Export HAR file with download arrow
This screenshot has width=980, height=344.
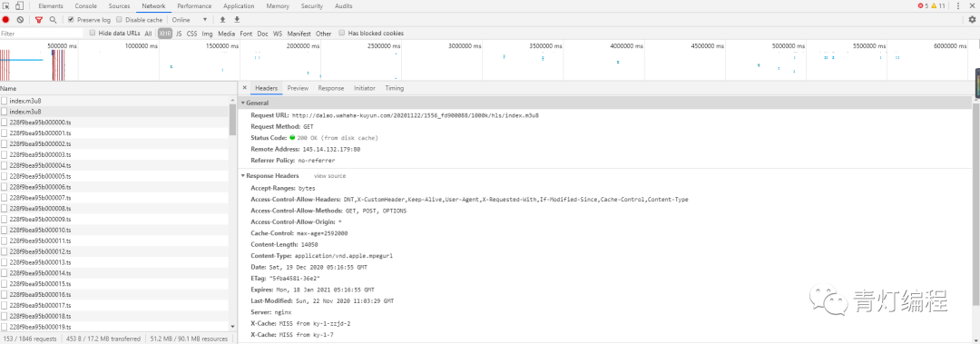coord(237,20)
